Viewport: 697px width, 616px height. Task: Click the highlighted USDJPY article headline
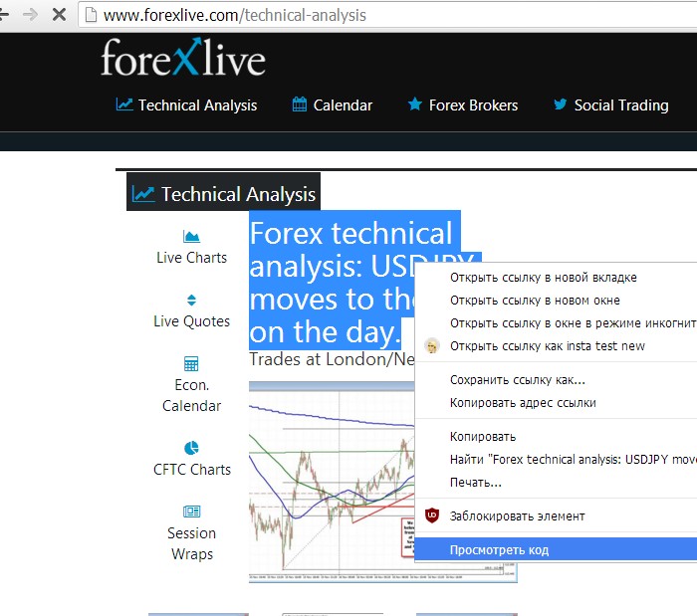332,282
